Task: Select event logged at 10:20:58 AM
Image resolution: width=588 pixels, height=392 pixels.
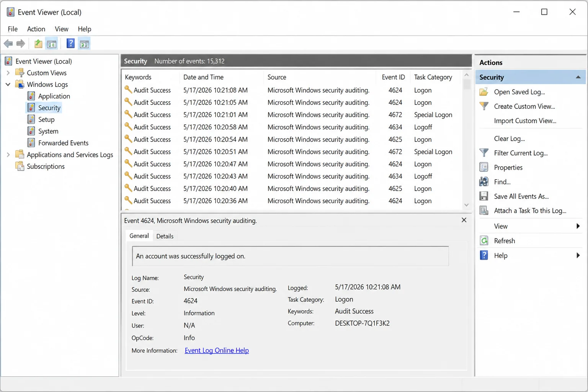Action: [292, 127]
